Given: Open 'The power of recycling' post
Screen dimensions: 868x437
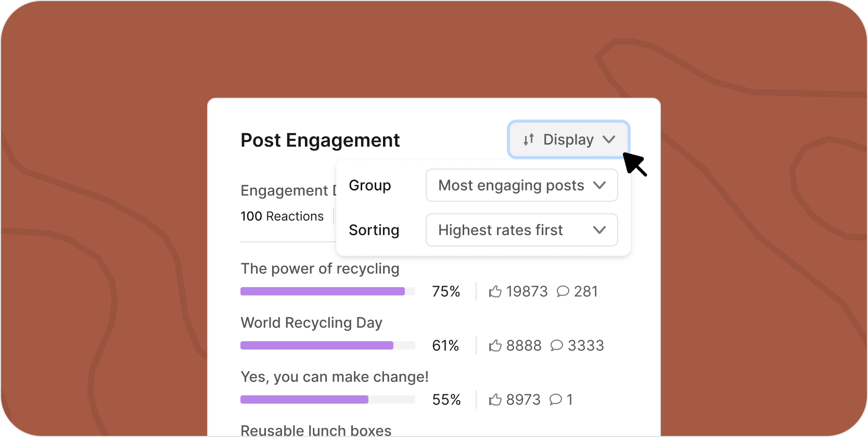Looking at the screenshot, I should click(x=320, y=269).
